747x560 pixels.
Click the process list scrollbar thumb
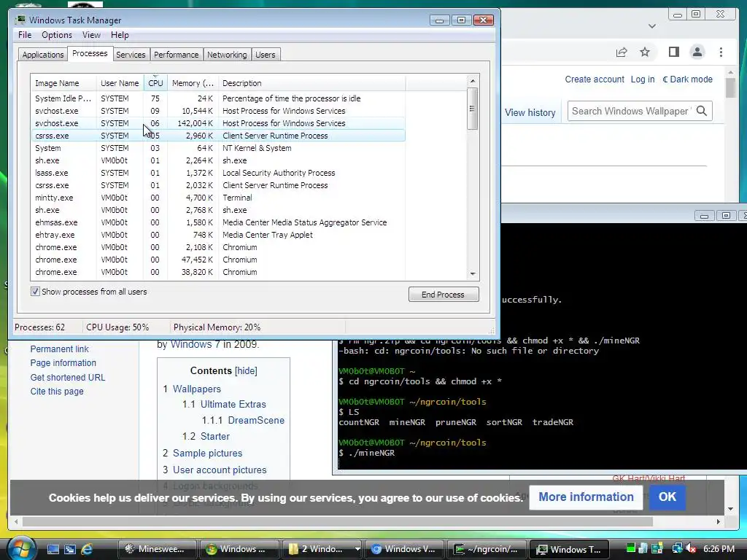(x=472, y=109)
